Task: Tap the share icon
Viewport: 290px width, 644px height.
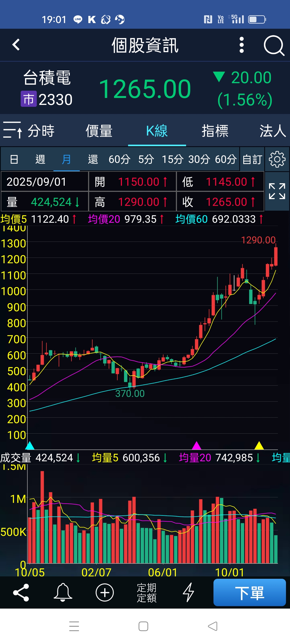Action: pyautogui.click(x=21, y=592)
